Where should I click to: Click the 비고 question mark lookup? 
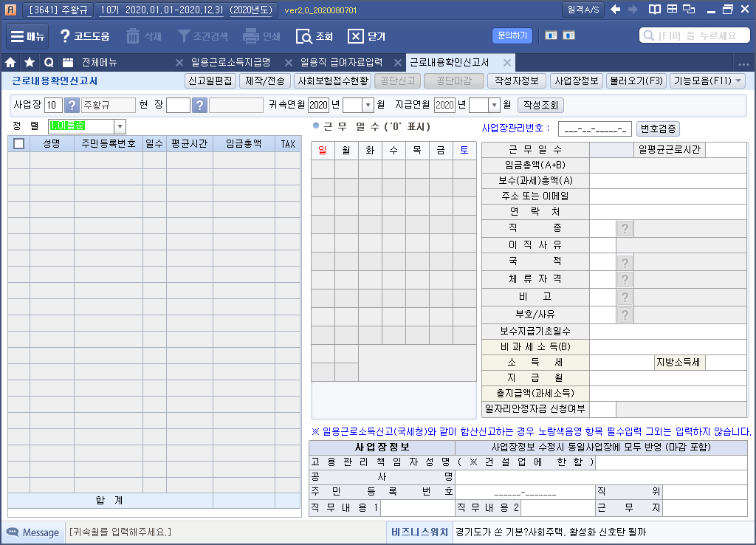625,297
